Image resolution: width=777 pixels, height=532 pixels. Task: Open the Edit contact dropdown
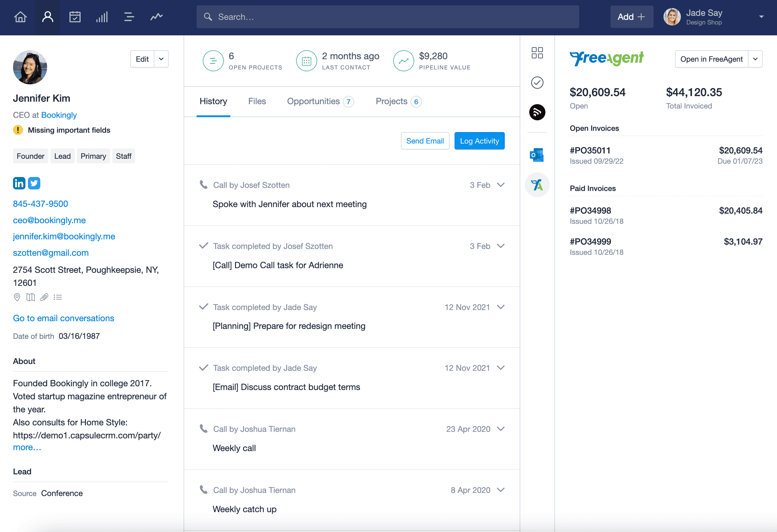tap(161, 59)
